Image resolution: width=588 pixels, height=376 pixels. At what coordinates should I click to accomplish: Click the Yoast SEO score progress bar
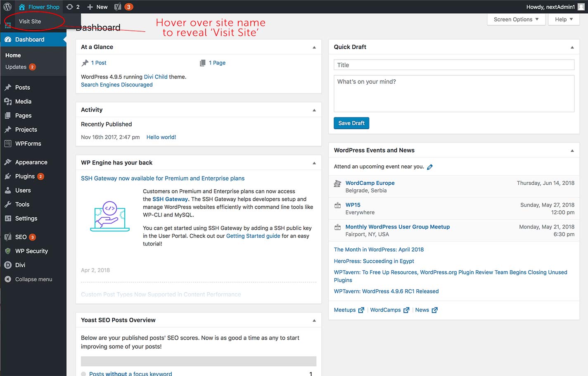[x=199, y=361]
